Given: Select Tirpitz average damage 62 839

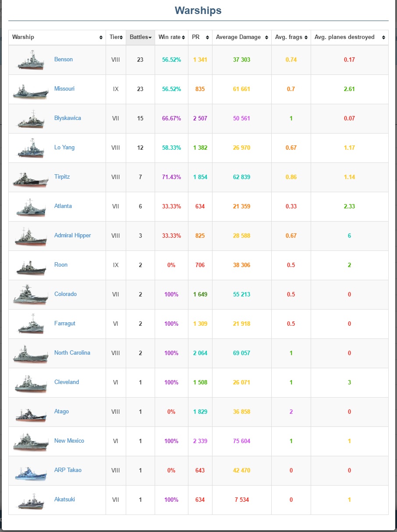Looking at the screenshot, I should 242,177.
